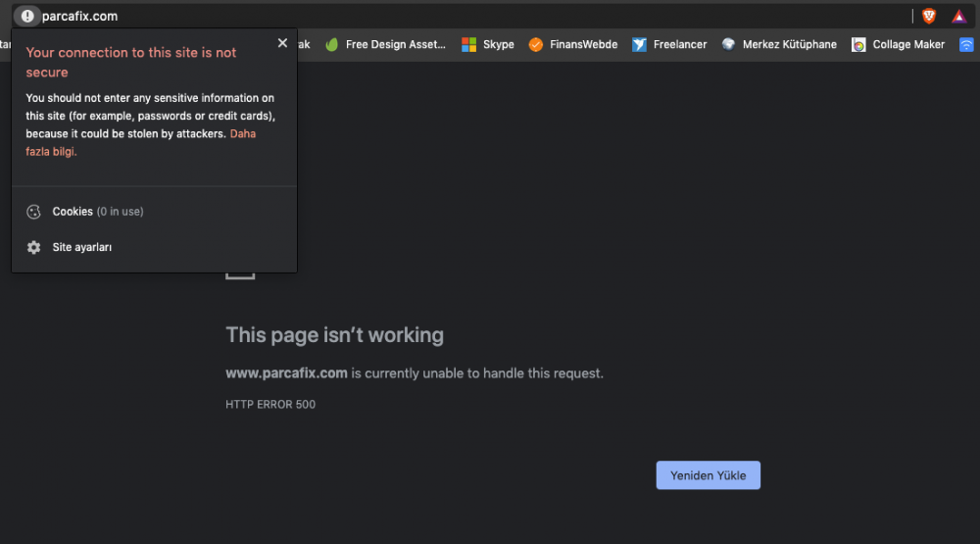Click the gear icon beside Site ayarları
This screenshot has height=544, width=980.
[x=33, y=247]
